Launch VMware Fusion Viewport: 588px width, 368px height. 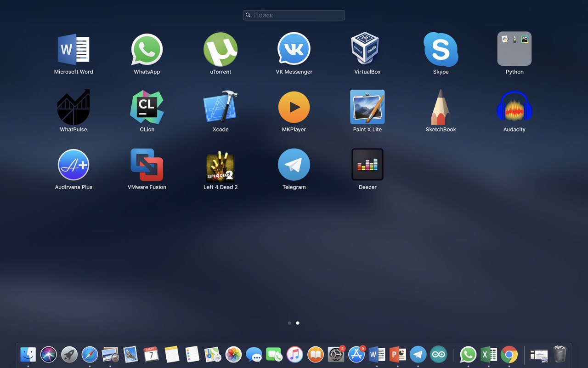147,165
